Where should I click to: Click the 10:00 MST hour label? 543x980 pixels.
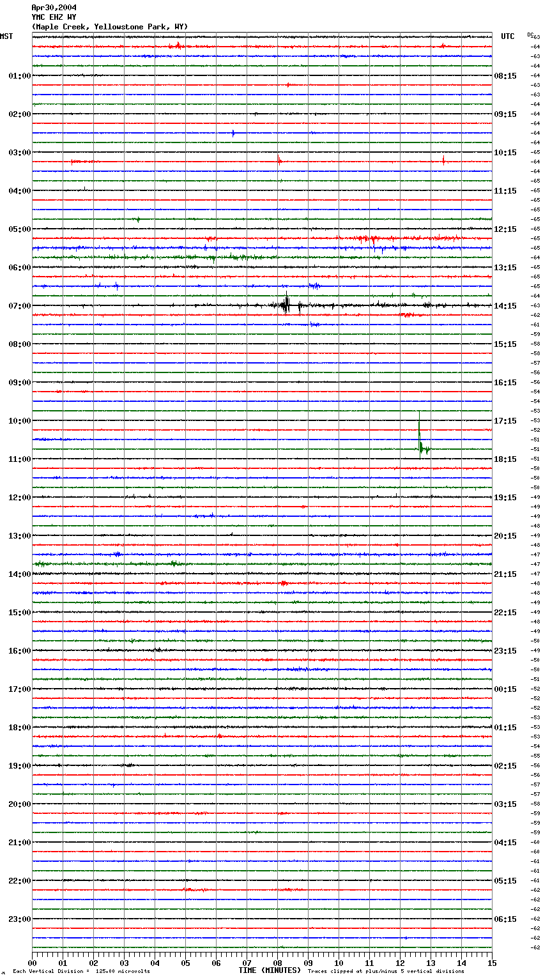[x=20, y=420]
